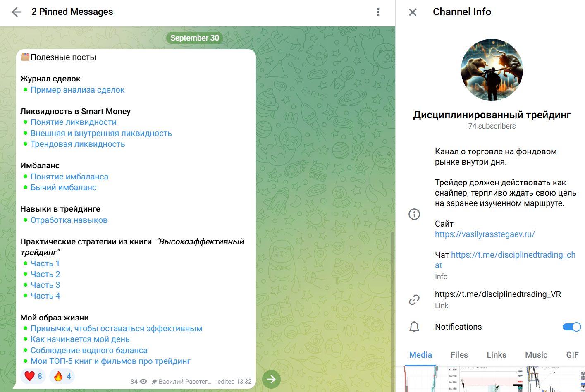Close the Channel Info panel with the X

(x=412, y=12)
